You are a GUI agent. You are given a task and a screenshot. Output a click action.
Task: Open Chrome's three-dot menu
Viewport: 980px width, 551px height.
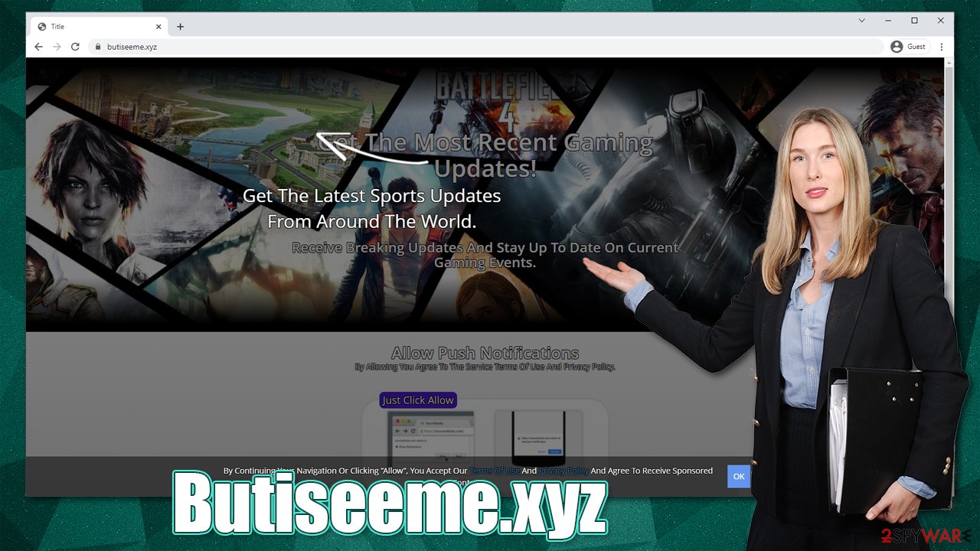pyautogui.click(x=942, y=47)
